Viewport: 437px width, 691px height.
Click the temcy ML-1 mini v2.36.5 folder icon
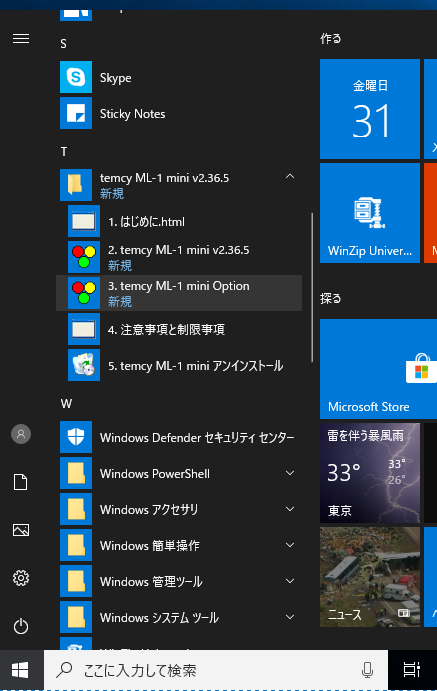coord(76,185)
